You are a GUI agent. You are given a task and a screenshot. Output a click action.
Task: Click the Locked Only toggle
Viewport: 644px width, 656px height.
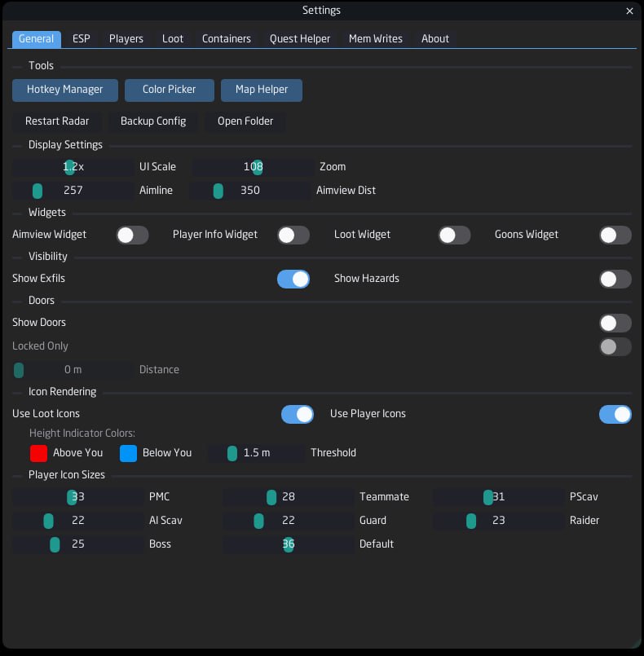[615, 346]
